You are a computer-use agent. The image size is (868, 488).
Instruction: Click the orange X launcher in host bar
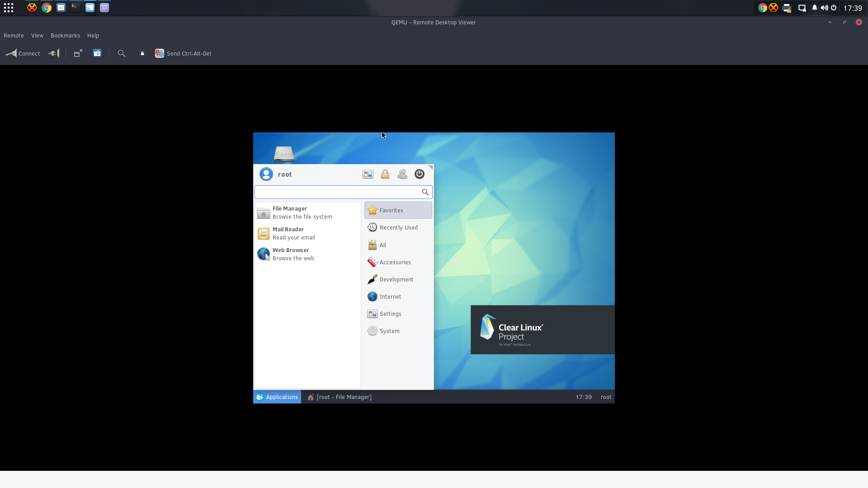coord(32,8)
